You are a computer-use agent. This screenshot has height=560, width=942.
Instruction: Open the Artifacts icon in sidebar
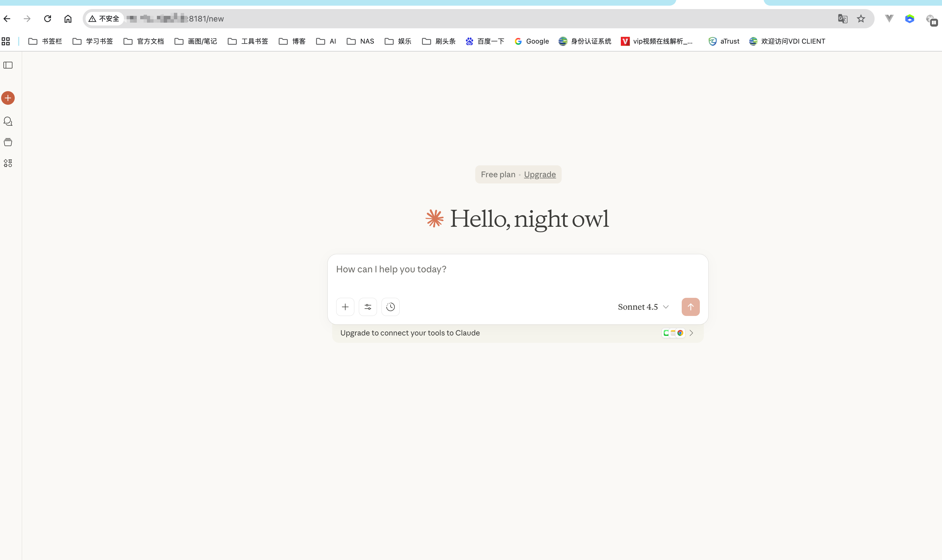[x=8, y=163]
